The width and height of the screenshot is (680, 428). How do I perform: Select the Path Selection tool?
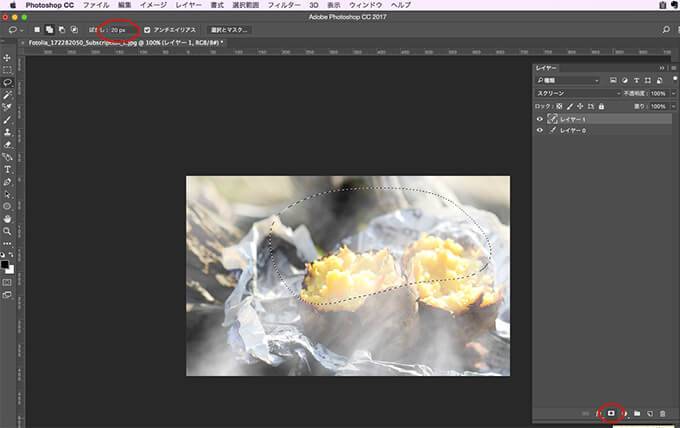tap(7, 194)
